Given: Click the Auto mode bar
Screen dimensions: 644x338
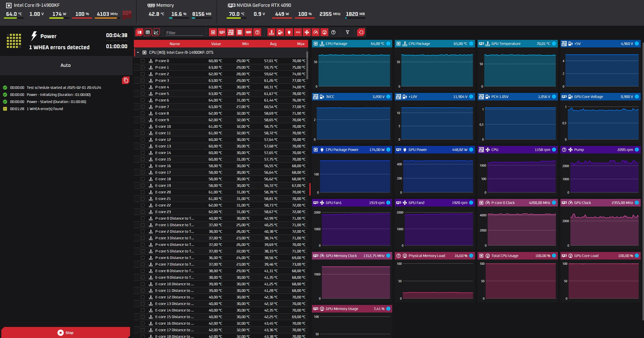Looking at the screenshot, I should pos(65,65).
